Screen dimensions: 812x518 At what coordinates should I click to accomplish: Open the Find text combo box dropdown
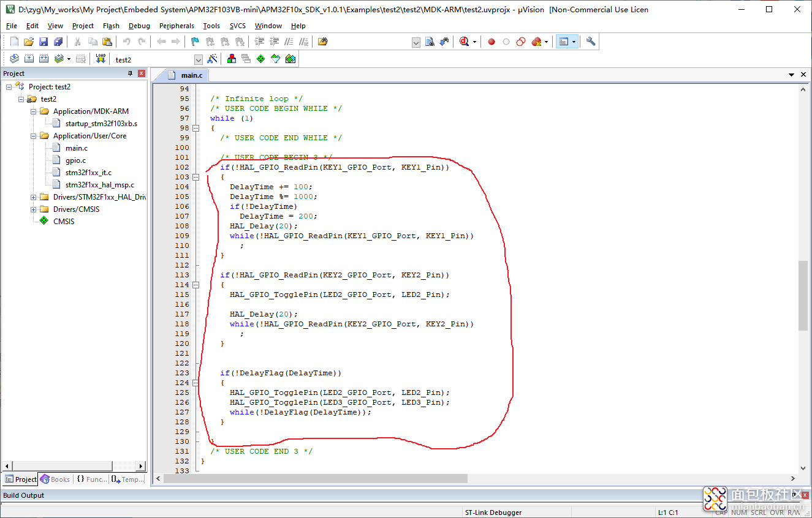(x=416, y=42)
